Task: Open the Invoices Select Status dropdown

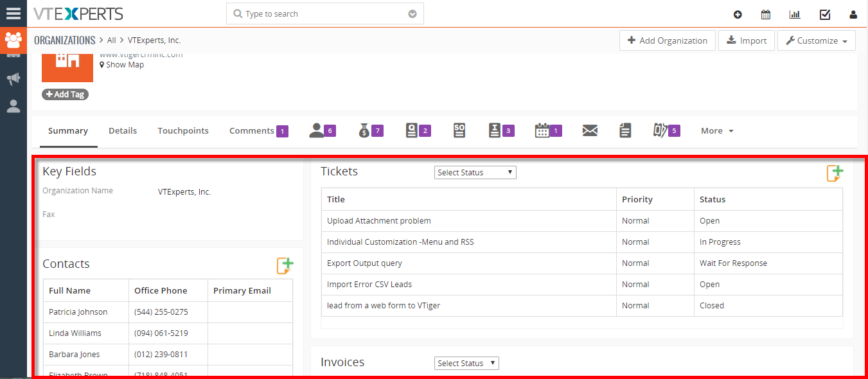Action: point(466,363)
